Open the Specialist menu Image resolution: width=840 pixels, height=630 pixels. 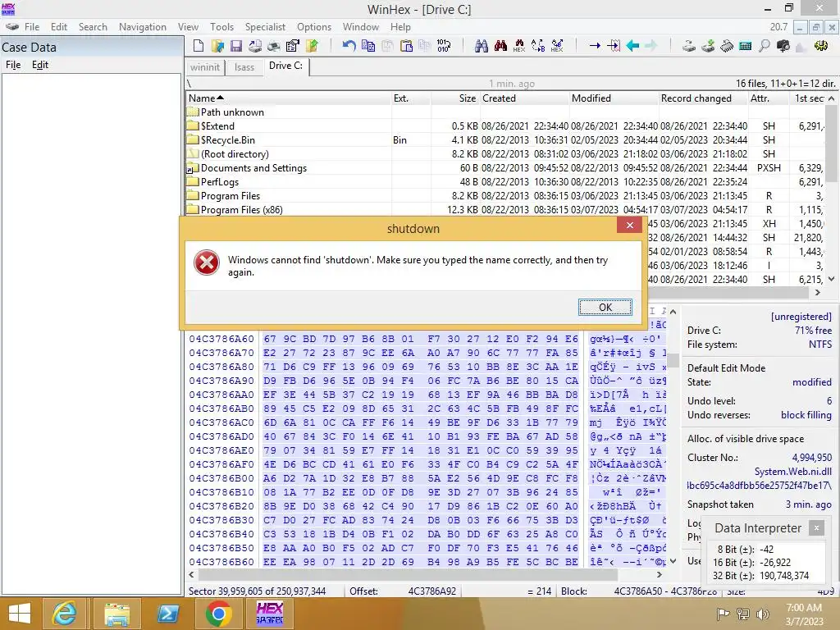click(265, 27)
